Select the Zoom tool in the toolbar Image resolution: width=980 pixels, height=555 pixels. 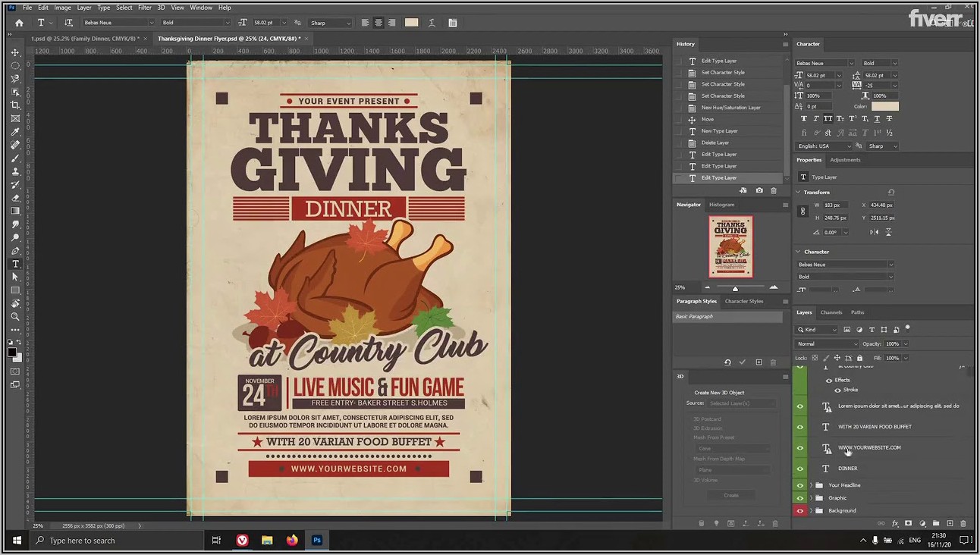coord(15,316)
